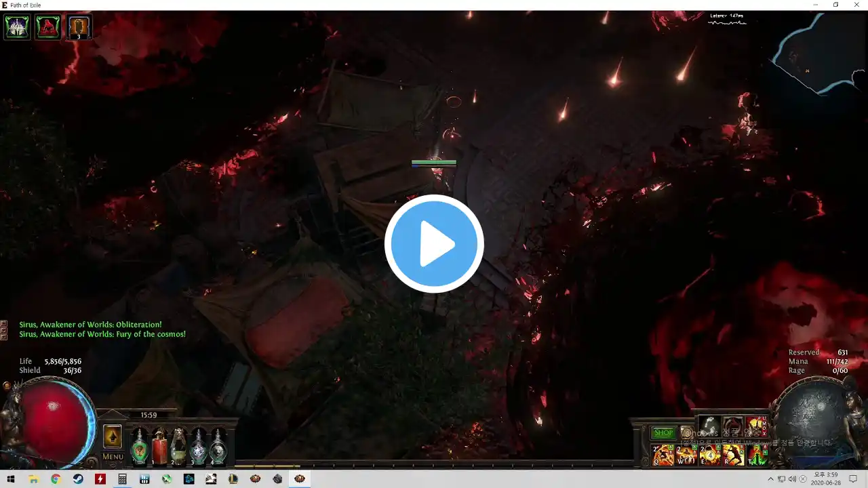Open File Explorer from the taskbar
The width and height of the screenshot is (868, 488).
tap(33, 479)
